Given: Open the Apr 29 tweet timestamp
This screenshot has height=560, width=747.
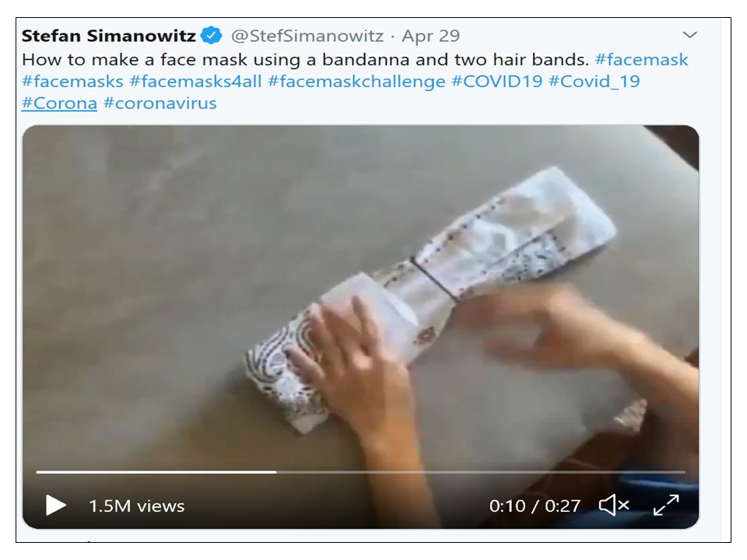Looking at the screenshot, I should point(430,36).
